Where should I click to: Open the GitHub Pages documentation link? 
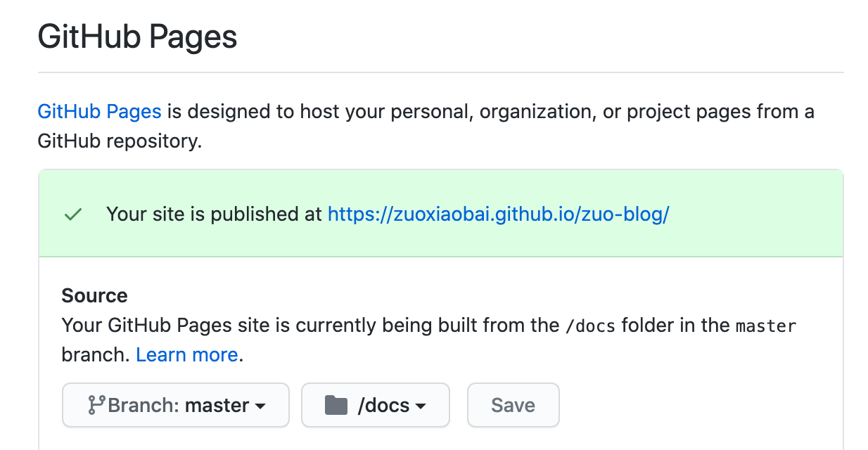point(99,111)
